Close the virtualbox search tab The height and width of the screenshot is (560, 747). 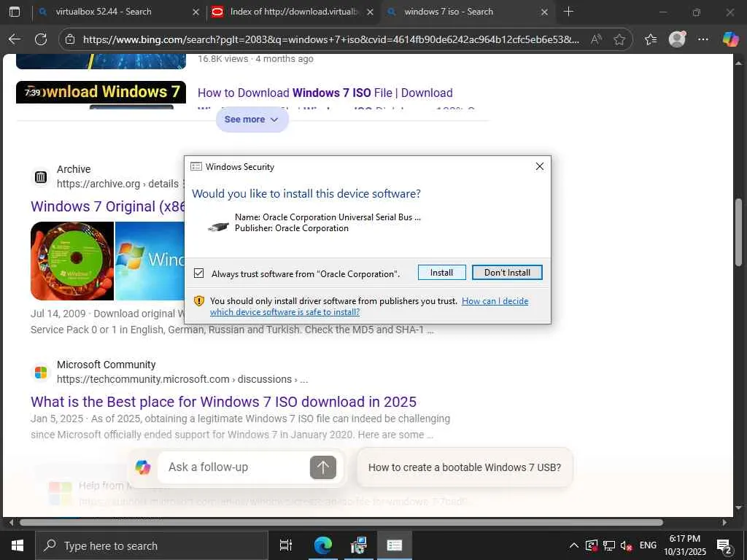click(x=196, y=12)
